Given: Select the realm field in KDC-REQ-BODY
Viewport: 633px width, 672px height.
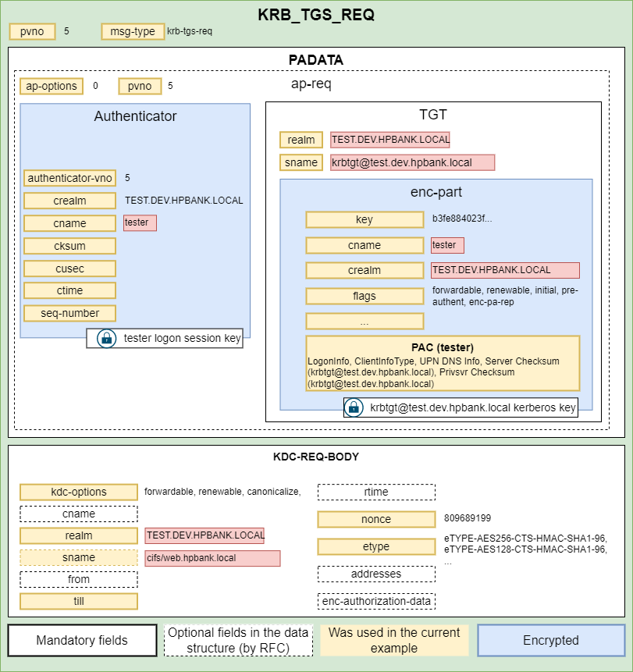Looking at the screenshot, I should [x=79, y=535].
